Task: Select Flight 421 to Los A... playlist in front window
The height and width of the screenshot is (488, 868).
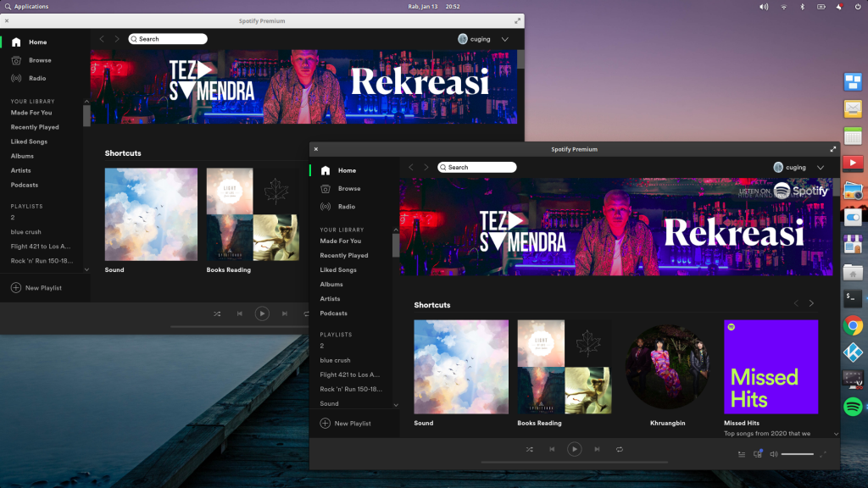Action: pos(350,374)
